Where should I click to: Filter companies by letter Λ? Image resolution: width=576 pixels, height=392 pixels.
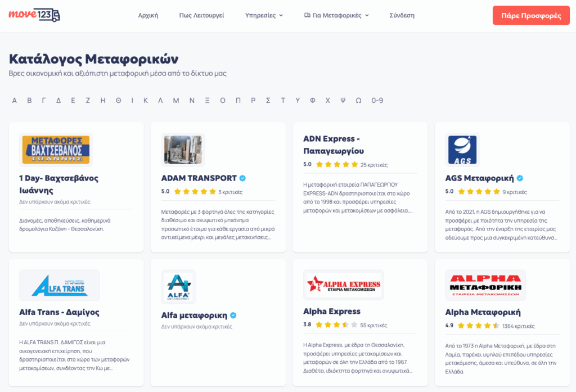pyautogui.click(x=160, y=100)
